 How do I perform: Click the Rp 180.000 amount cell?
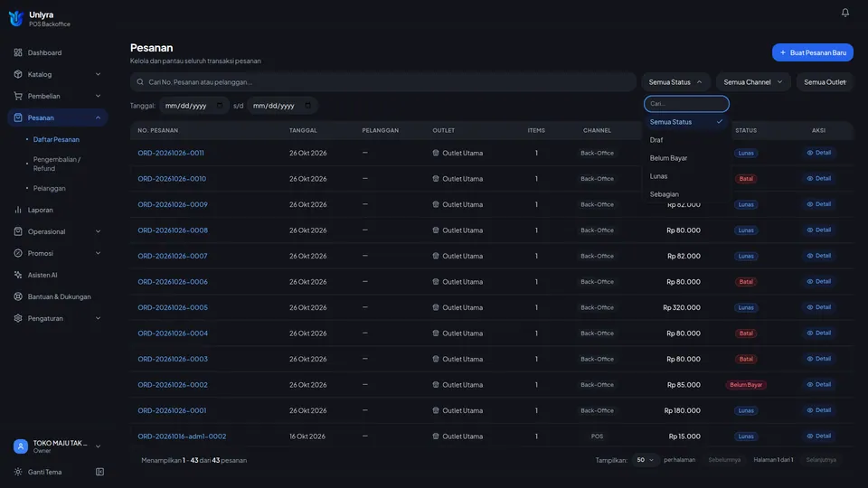pos(682,410)
